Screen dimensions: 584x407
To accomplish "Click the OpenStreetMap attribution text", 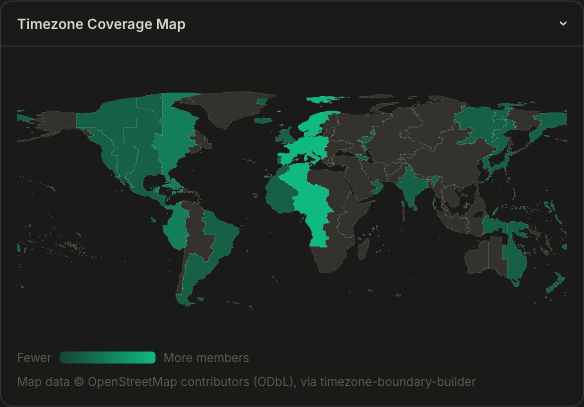I will 247,382.
